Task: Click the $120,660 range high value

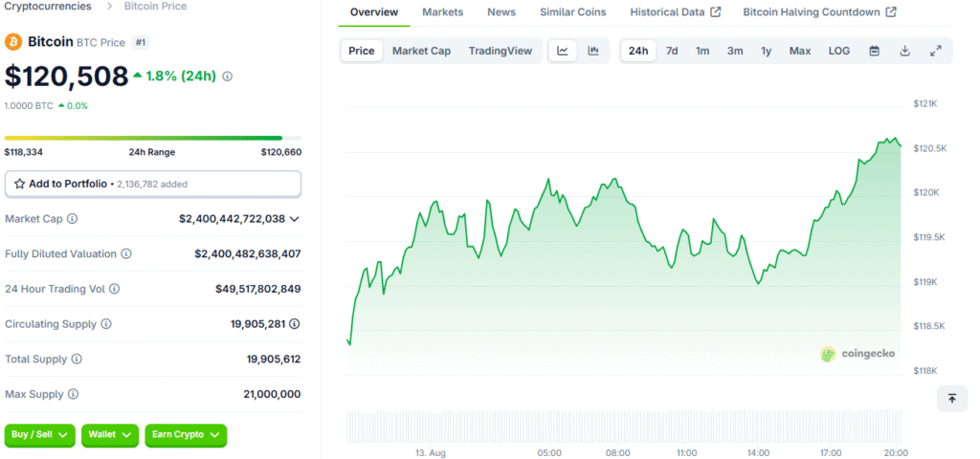Action: (x=281, y=152)
